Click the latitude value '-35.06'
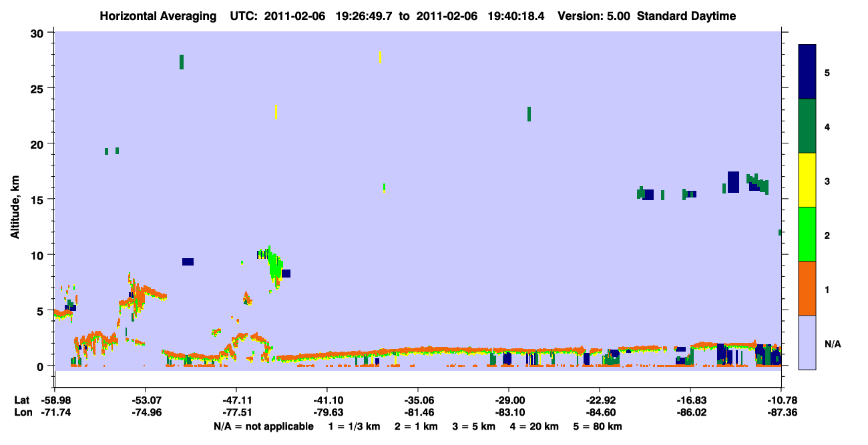Viewport: 868px width, 445px height. point(418,400)
